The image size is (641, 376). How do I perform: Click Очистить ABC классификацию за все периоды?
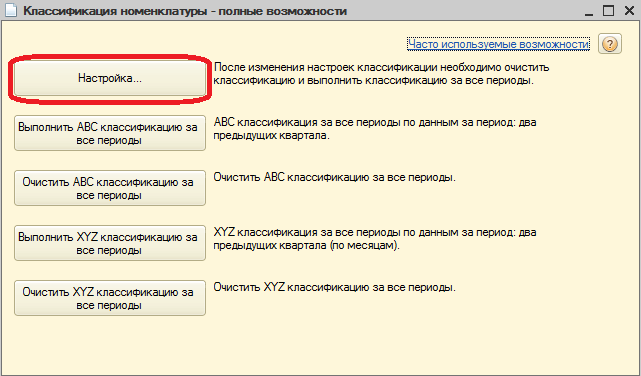(110, 188)
